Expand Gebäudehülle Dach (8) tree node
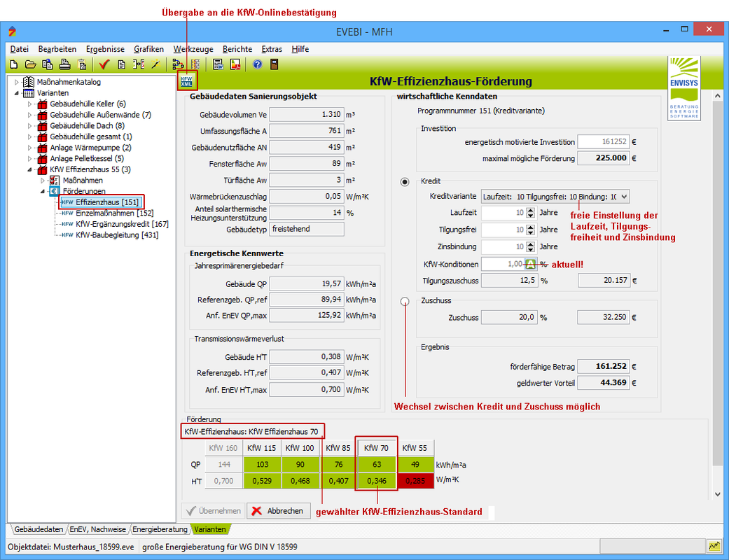The width and height of the screenshot is (729, 560). pyautogui.click(x=29, y=125)
